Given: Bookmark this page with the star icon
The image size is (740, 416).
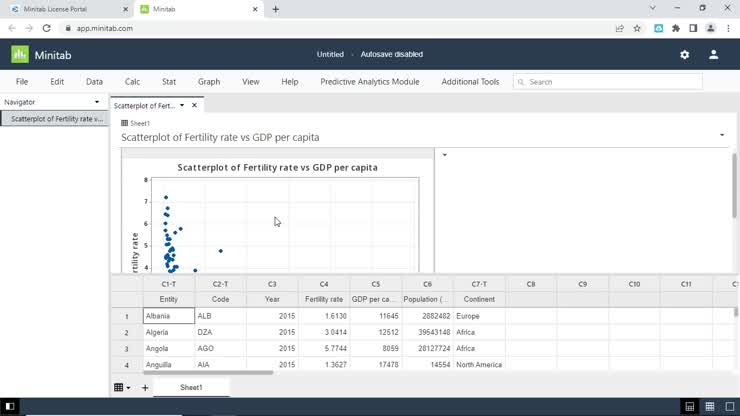Looking at the screenshot, I should tap(637, 28).
